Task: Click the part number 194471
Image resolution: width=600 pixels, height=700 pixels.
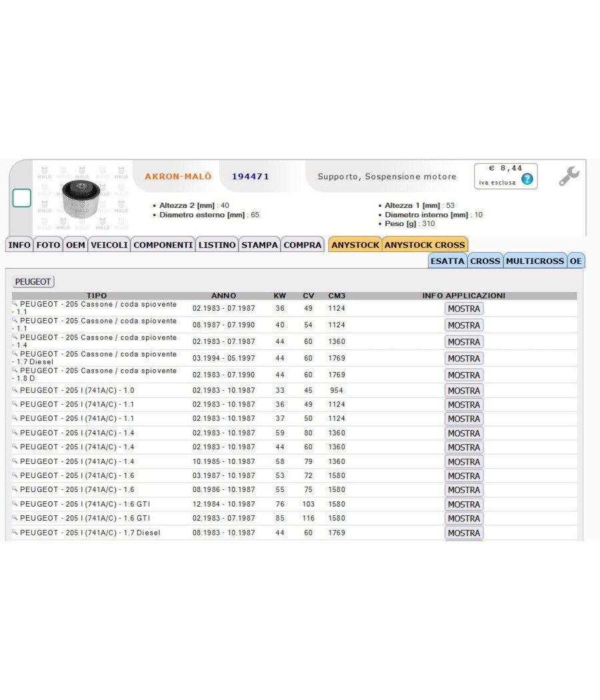Action: [251, 177]
